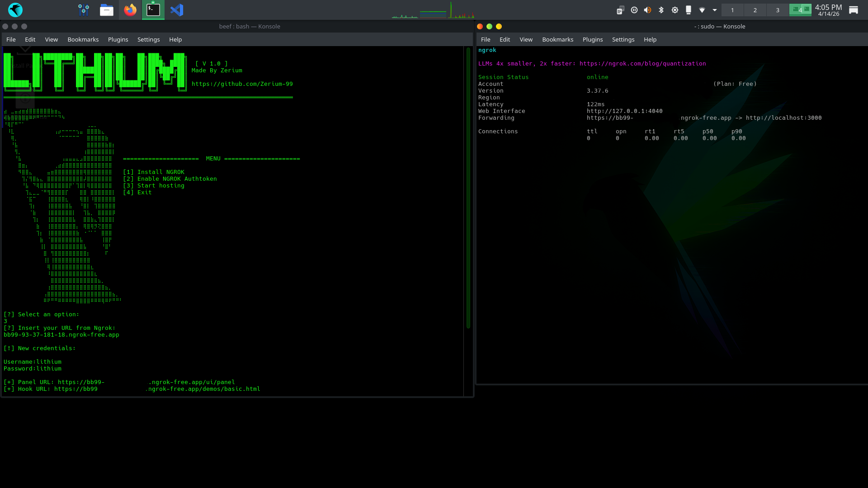Screen dimensions: 868x488
Task: Open the file manager from taskbar
Action: point(107,10)
